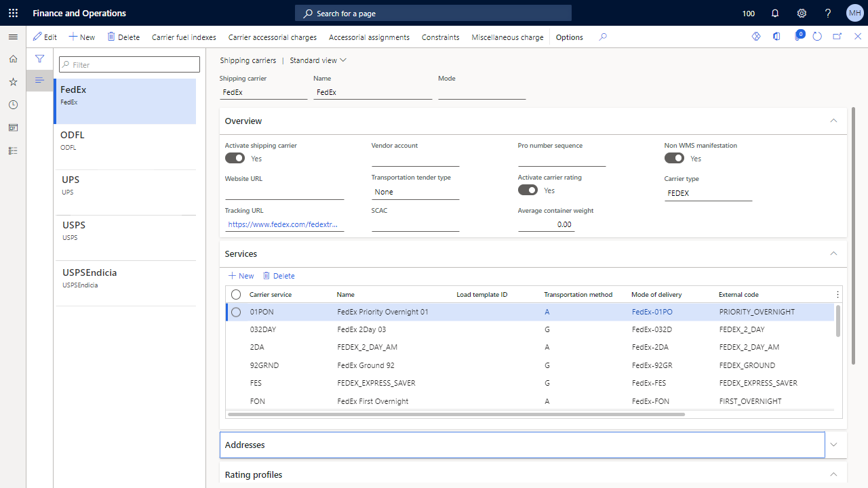Open Transportation tender type dropdown
The image size is (868, 488).
416,192
